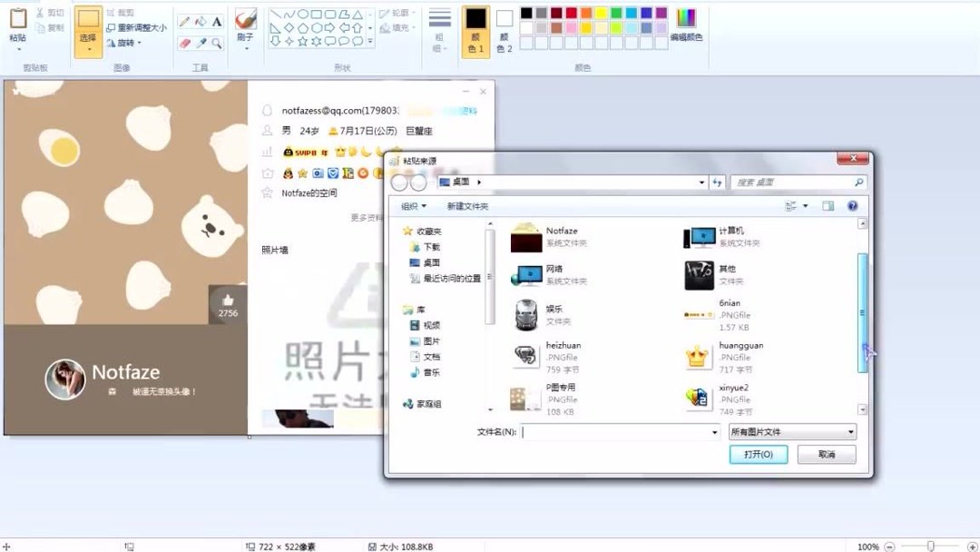Image resolution: width=980 pixels, height=552 pixels.
Task: Choose the Fill with color bucket tool
Action: [x=201, y=20]
